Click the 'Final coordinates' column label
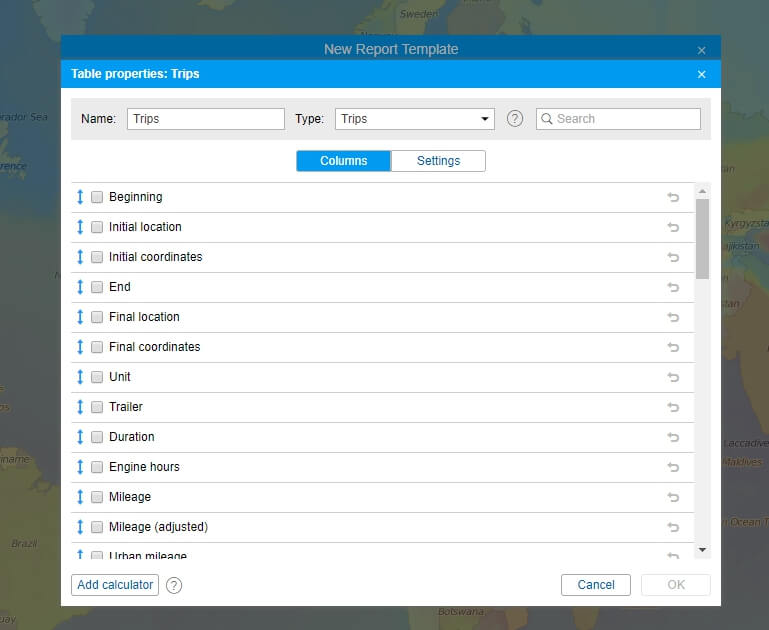Viewport: 769px width, 630px height. coord(154,347)
